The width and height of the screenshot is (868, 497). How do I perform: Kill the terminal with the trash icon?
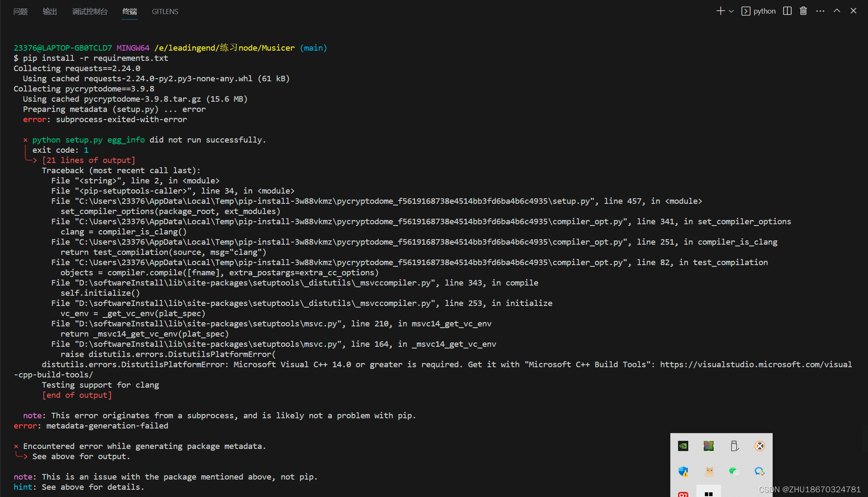pyautogui.click(x=803, y=11)
